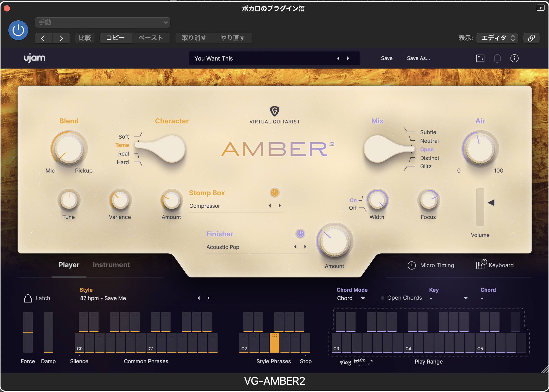Open the 手動 preset dropdown
This screenshot has width=549, height=392.
(x=102, y=22)
